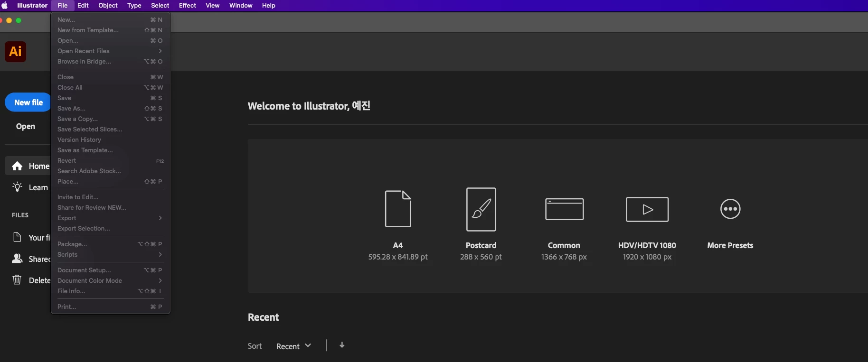Screen dimensions: 868x362
Task: Choose the A4 document preset icon
Action: 398,209
